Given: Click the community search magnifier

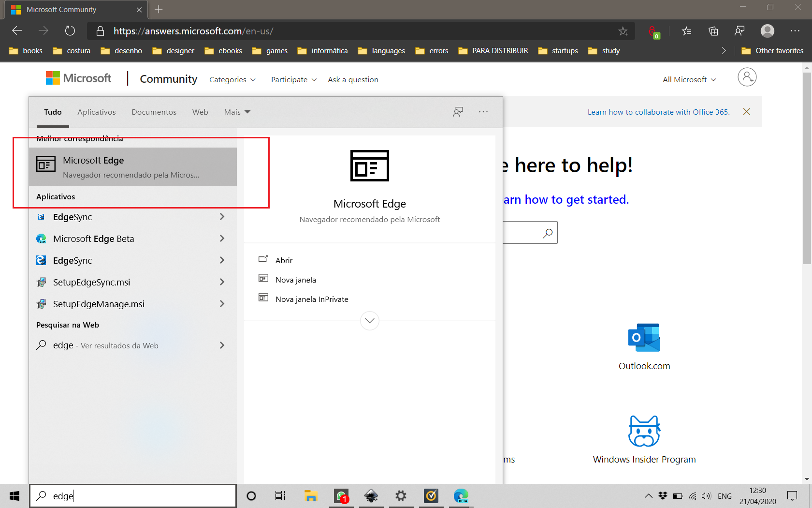Looking at the screenshot, I should (548, 233).
